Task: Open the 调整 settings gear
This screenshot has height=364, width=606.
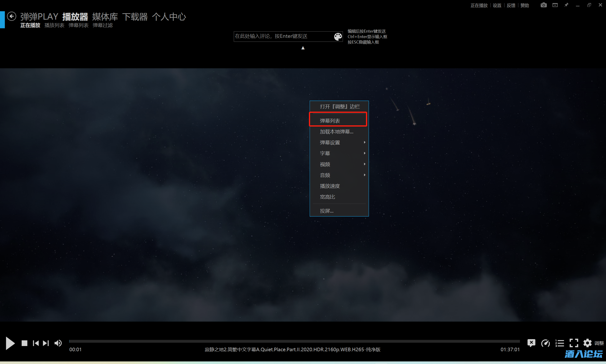Action: click(x=587, y=343)
